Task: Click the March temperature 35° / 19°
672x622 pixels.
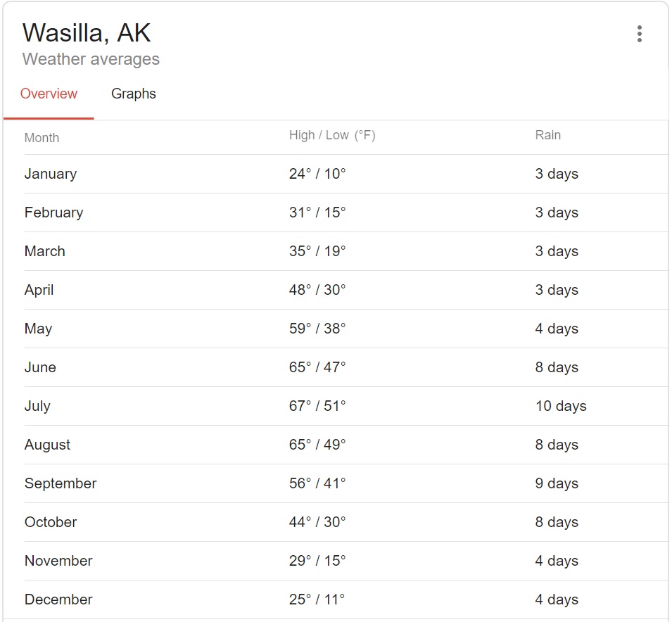Action: tap(317, 251)
